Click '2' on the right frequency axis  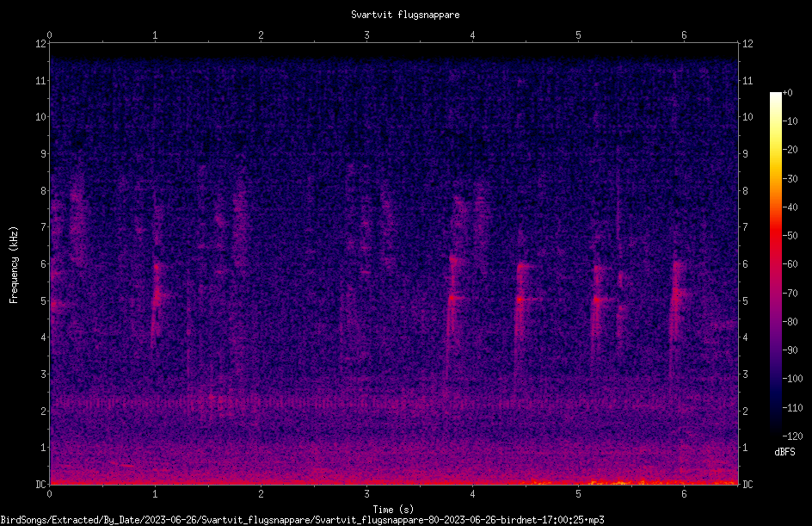(745, 411)
